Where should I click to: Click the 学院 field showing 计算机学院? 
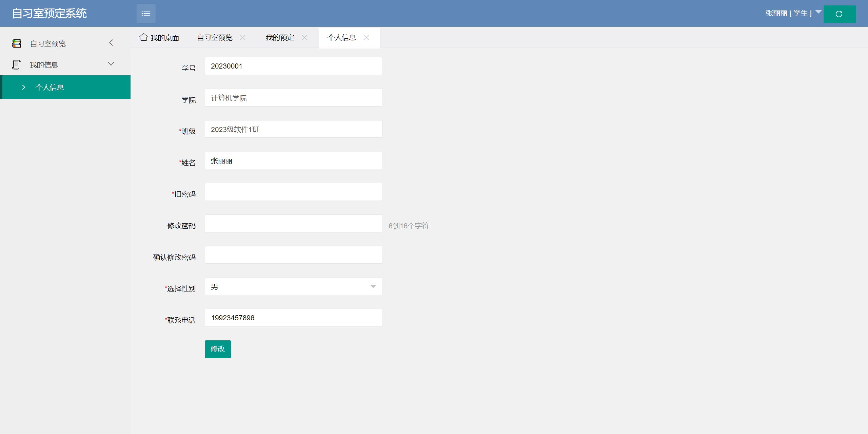coord(294,97)
